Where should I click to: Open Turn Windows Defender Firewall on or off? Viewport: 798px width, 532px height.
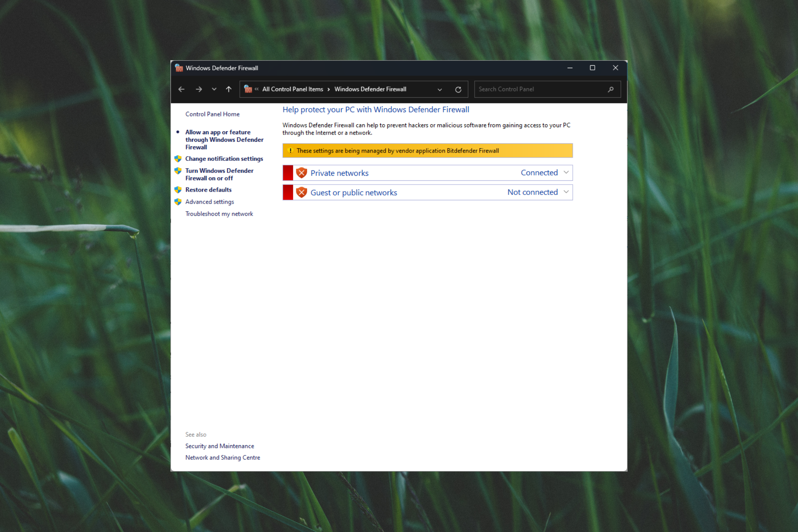219,175
